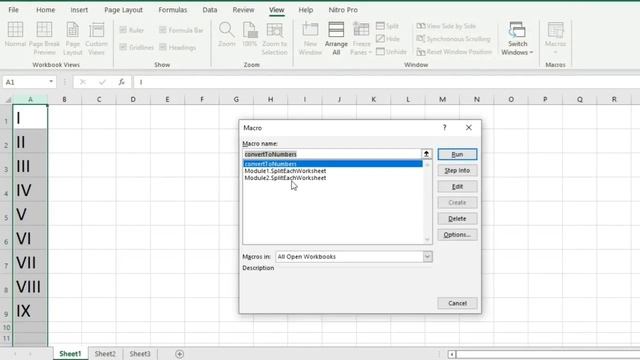Switch to Sheet3 tab
Screen dimensions: 640x360
coord(140,354)
